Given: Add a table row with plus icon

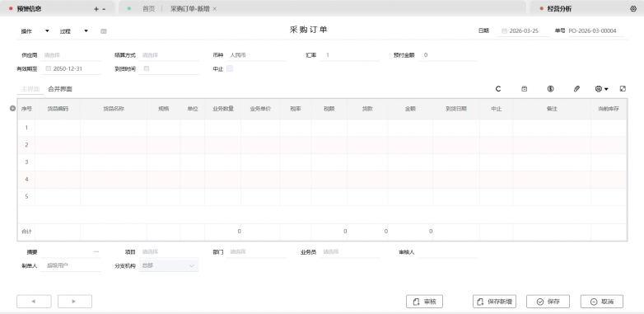Looking at the screenshot, I should (x=12, y=109).
